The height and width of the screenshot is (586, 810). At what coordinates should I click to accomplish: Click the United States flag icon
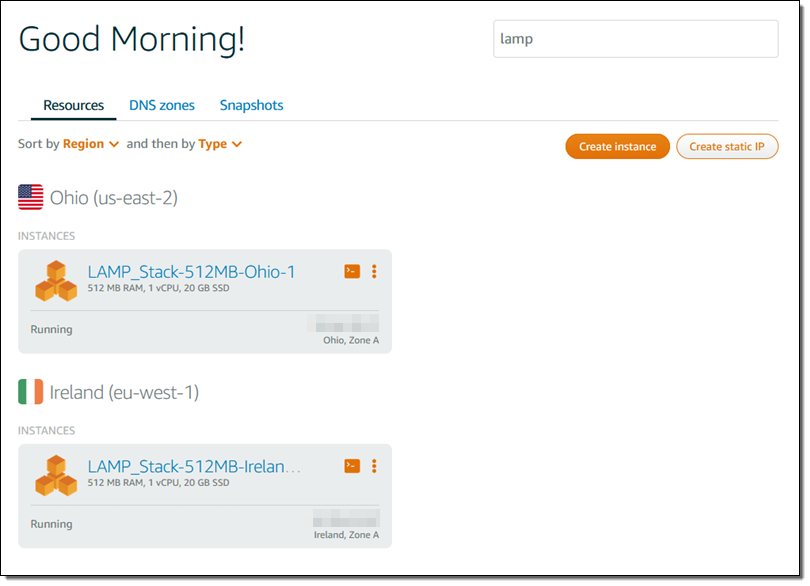31,198
